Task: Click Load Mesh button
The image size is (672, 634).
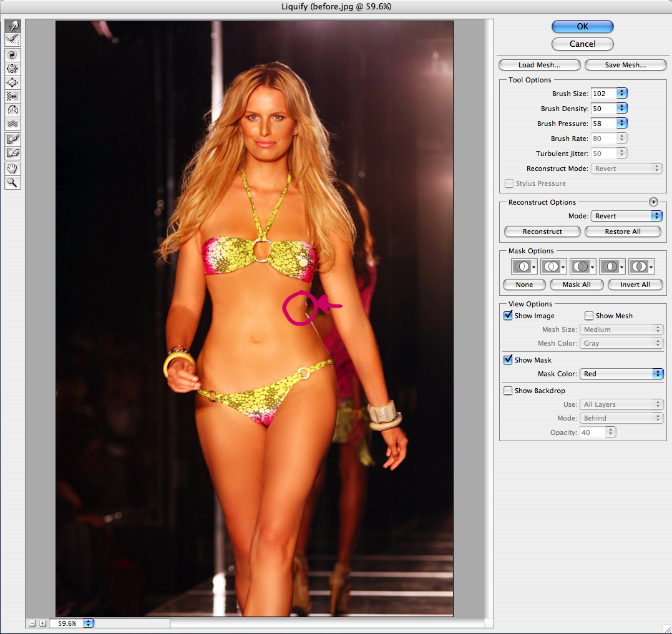Action: pos(540,65)
